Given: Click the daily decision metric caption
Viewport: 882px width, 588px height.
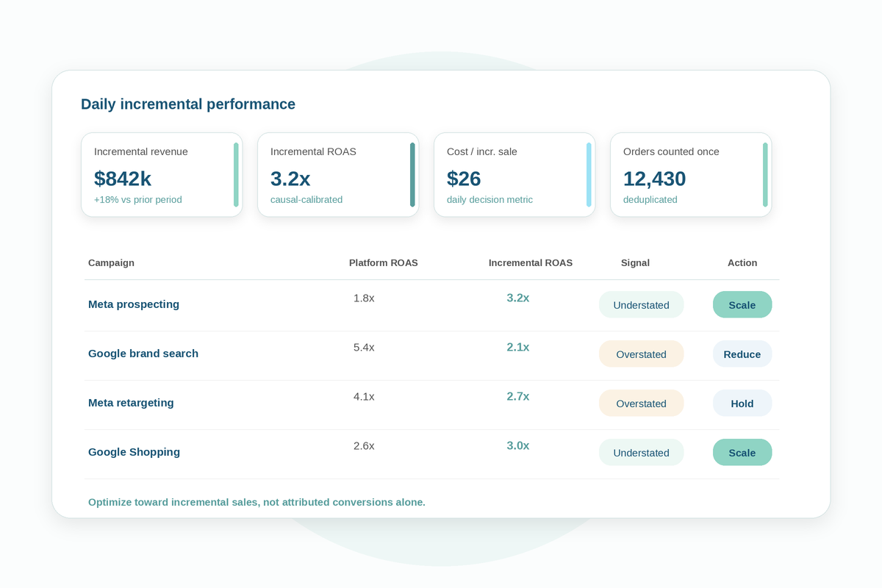Looking at the screenshot, I should (x=490, y=200).
